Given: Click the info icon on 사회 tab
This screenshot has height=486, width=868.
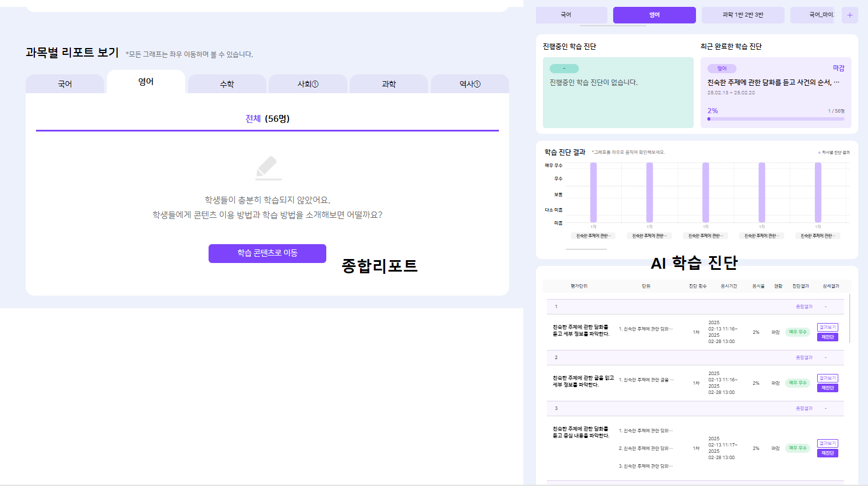Looking at the screenshot, I should pyautogui.click(x=315, y=84).
